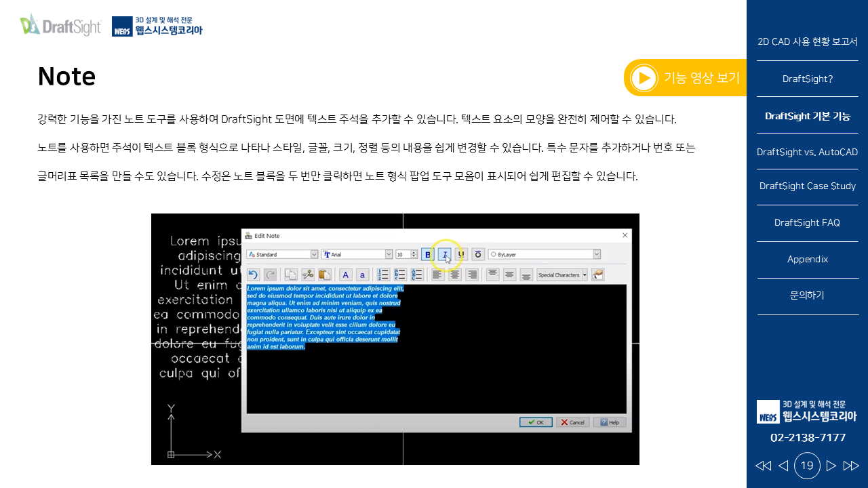Open DraftSight vs. AutoCAD section
868x488 pixels.
pos(807,152)
